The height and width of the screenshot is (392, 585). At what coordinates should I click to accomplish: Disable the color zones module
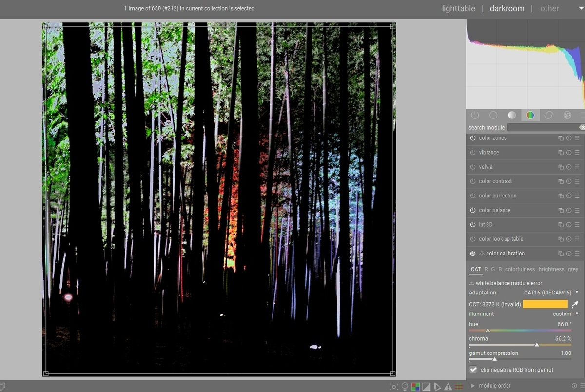click(x=473, y=138)
